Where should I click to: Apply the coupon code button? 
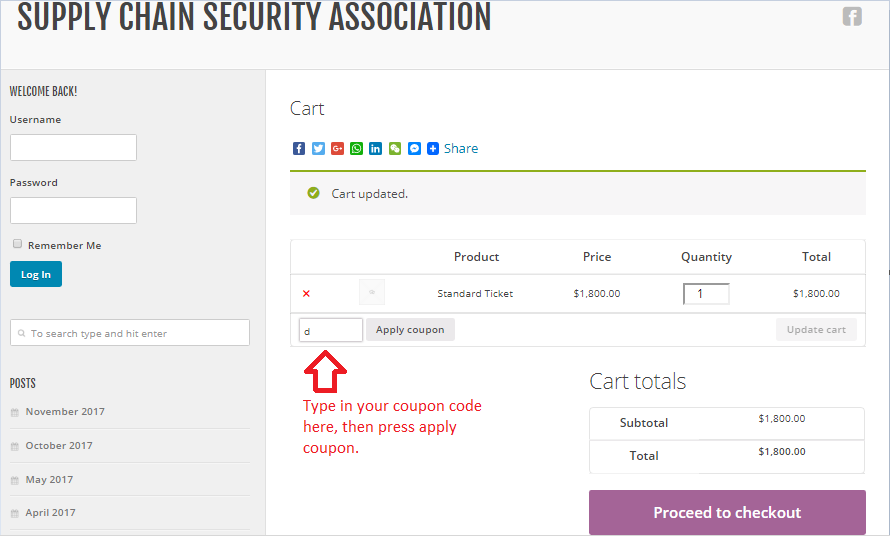point(410,330)
